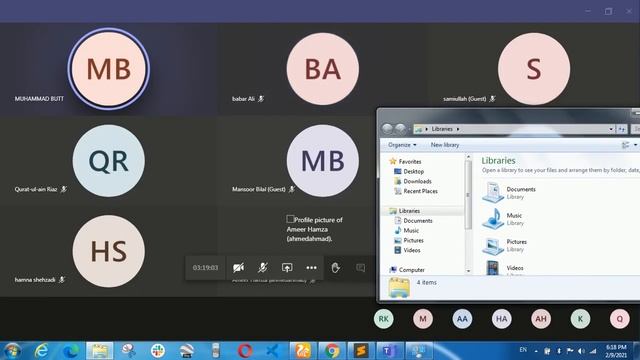Open Desktop under Favorites
Screen dimensions: 640x360
click(409, 171)
